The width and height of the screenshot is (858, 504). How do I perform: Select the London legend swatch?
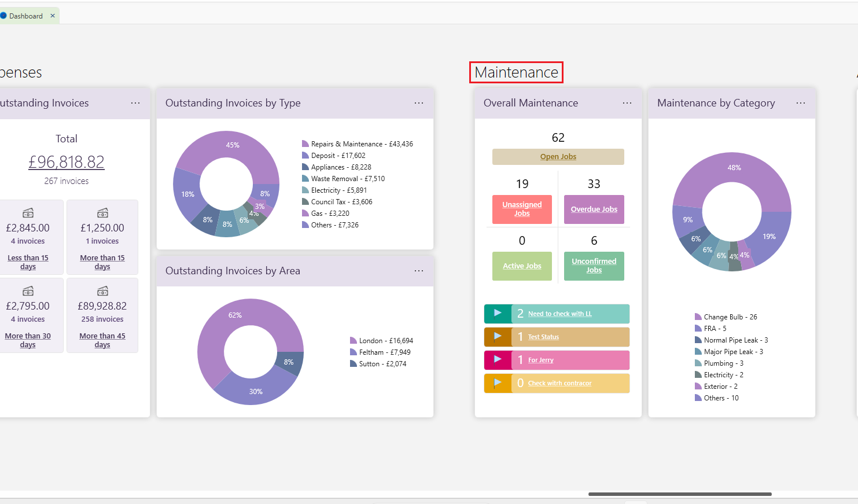[x=353, y=341]
